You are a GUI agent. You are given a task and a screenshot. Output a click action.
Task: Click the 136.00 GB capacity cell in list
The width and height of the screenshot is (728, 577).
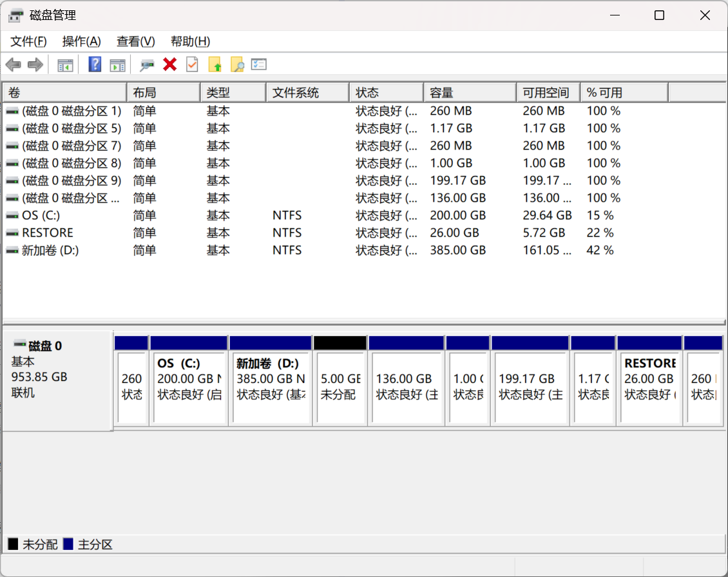(x=458, y=198)
